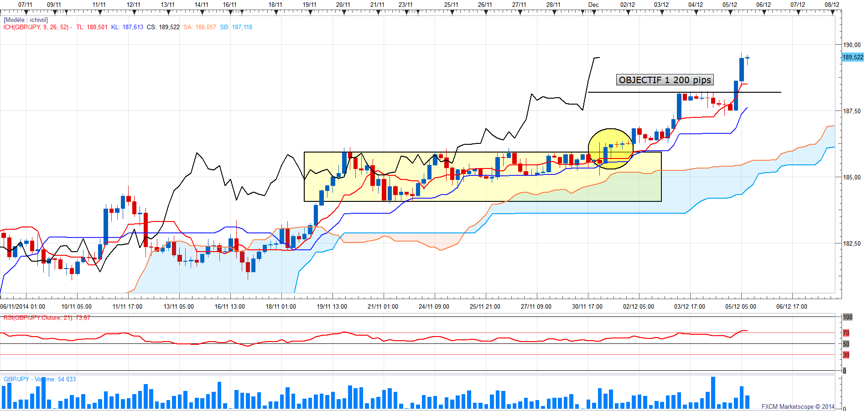Click the yellow circle breakout highlight

point(611,148)
